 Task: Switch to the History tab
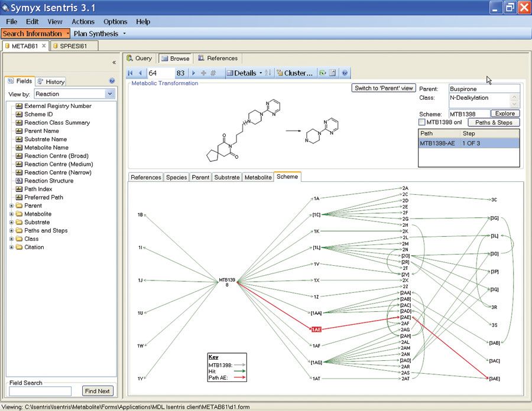pos(51,81)
